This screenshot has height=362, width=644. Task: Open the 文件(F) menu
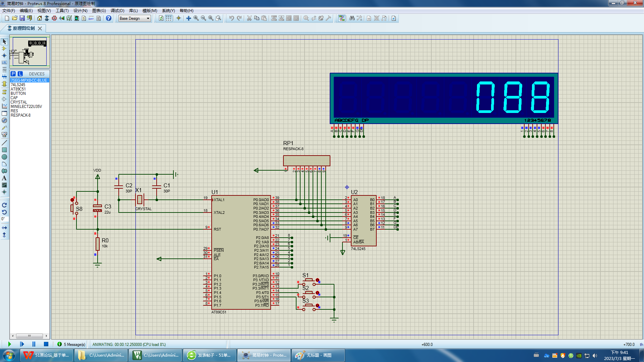(9, 11)
